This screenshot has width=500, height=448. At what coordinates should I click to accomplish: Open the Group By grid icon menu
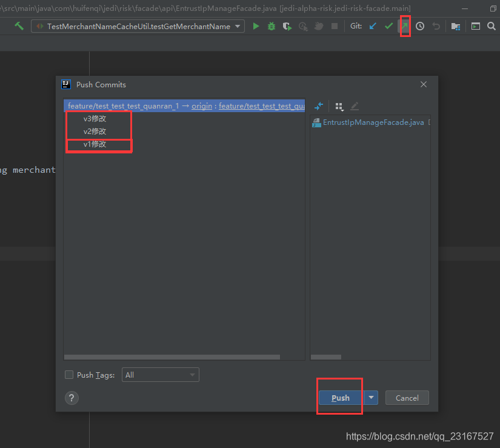pyautogui.click(x=339, y=106)
